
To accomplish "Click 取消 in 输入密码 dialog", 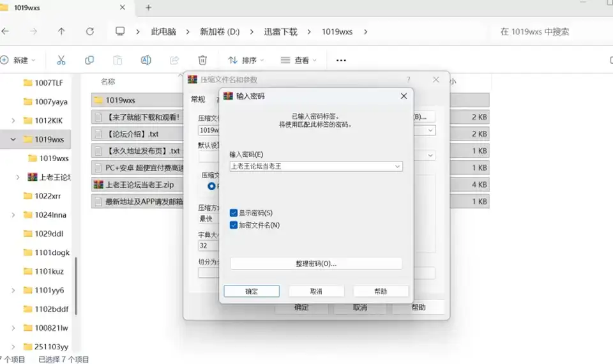I will 316,291.
